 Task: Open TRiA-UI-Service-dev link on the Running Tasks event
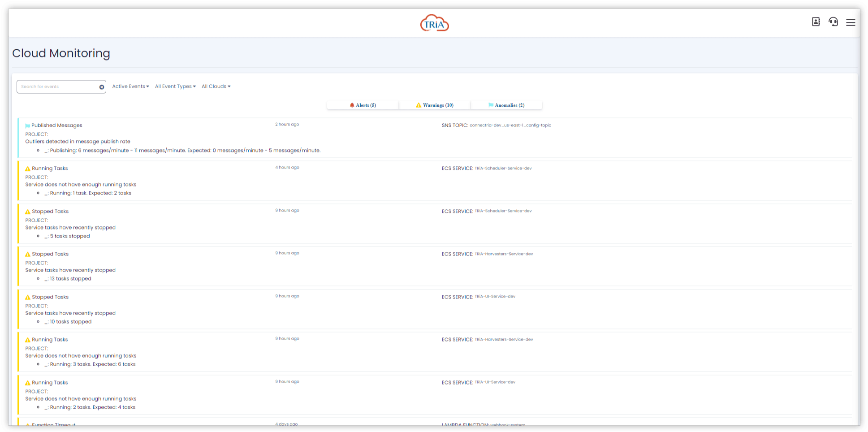pyautogui.click(x=495, y=382)
